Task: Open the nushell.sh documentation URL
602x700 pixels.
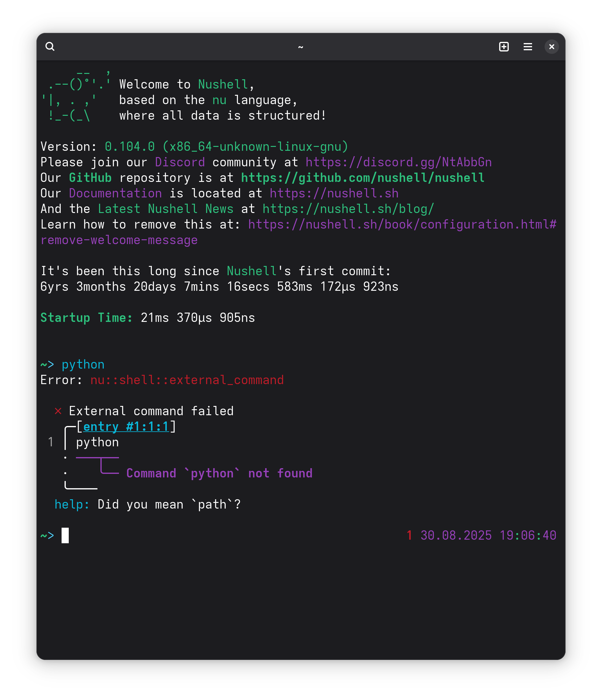Action: [x=334, y=194]
